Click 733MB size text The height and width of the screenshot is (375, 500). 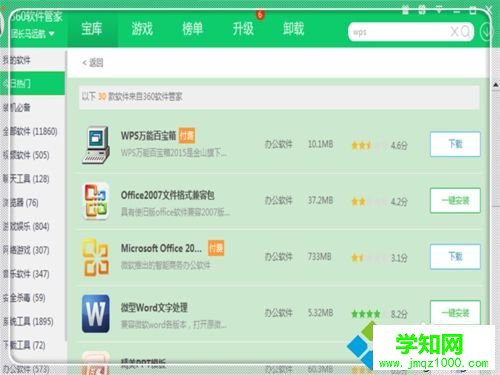[319, 257]
